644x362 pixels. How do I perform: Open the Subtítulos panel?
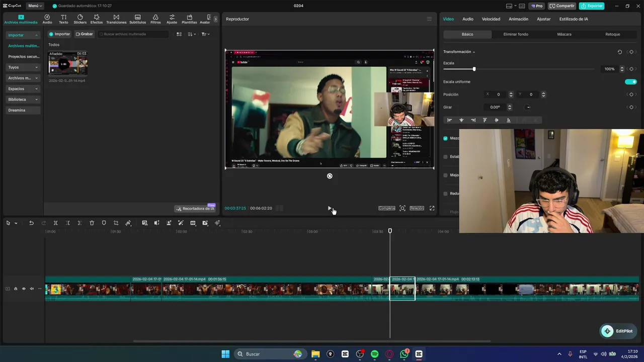[137, 19]
